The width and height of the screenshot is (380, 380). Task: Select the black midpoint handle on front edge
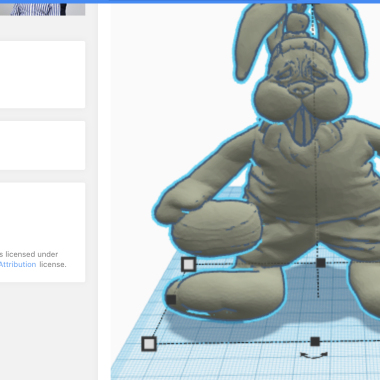315,341
